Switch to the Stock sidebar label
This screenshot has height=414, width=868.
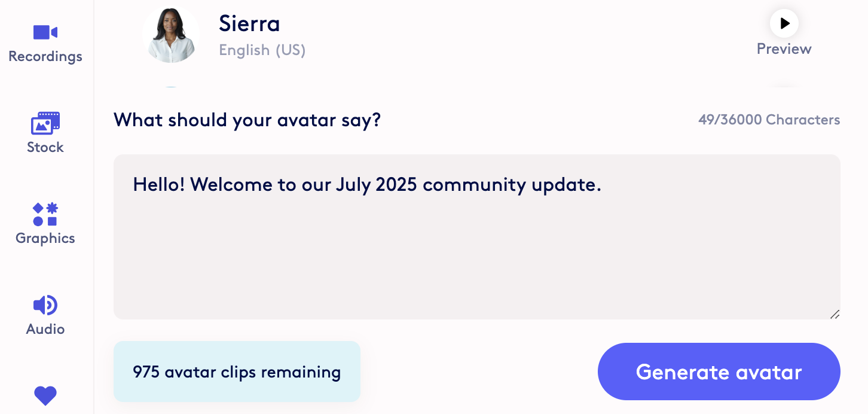click(45, 147)
